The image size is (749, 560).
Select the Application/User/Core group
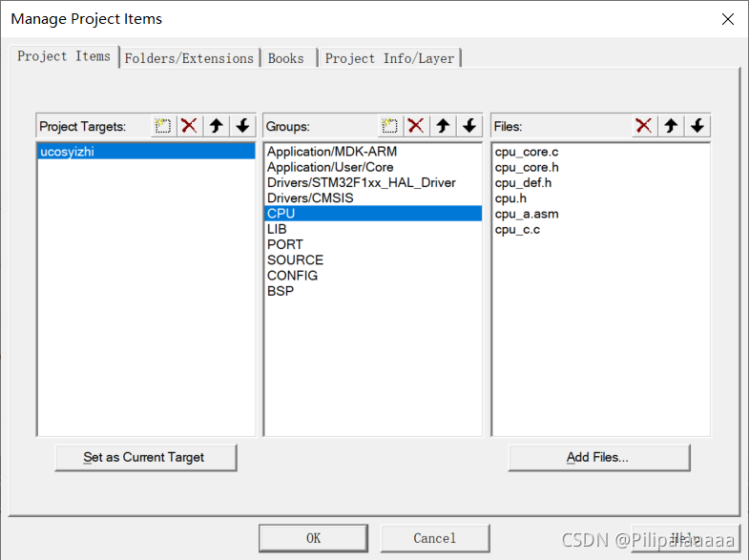click(x=372, y=167)
